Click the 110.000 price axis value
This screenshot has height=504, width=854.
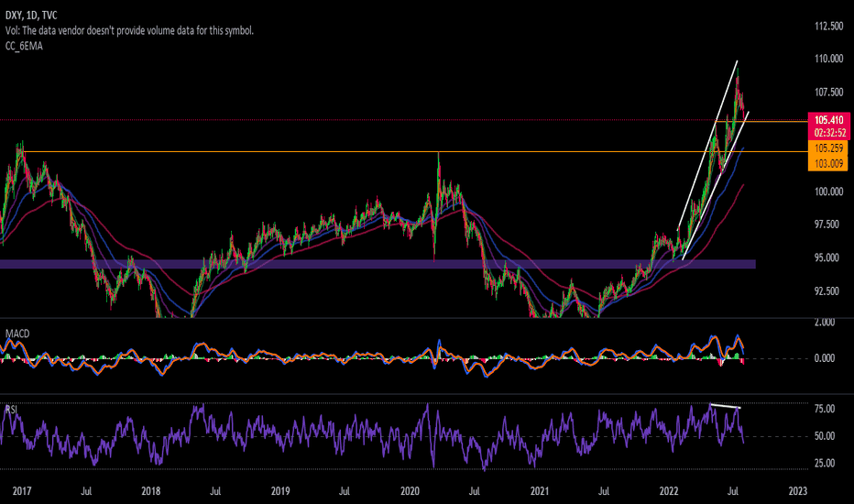coord(828,59)
